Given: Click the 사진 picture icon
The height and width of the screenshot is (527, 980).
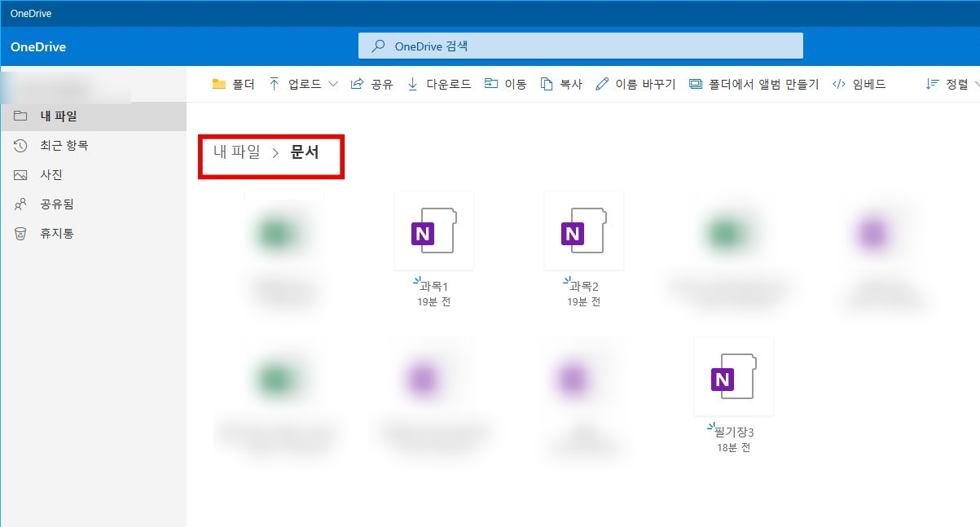Looking at the screenshot, I should click(21, 175).
